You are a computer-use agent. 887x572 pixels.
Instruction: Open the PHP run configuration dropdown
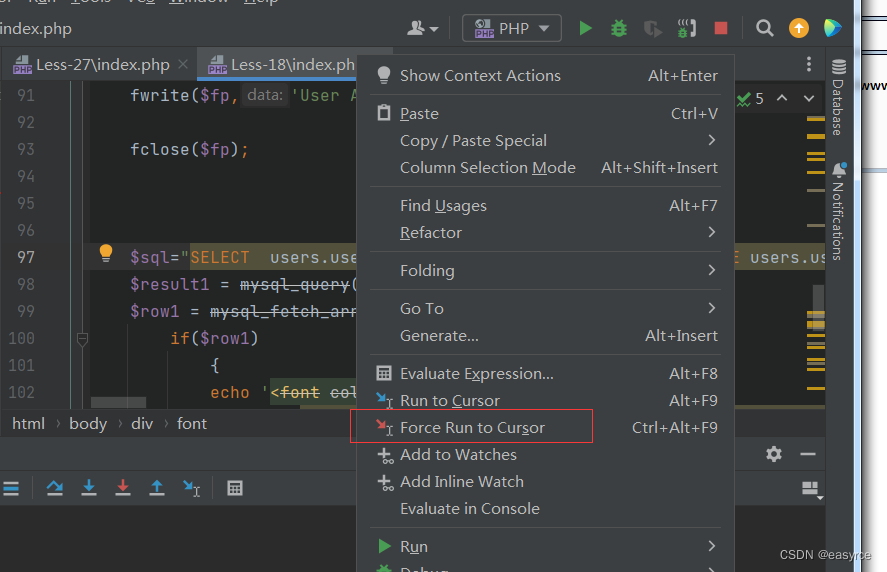[512, 28]
